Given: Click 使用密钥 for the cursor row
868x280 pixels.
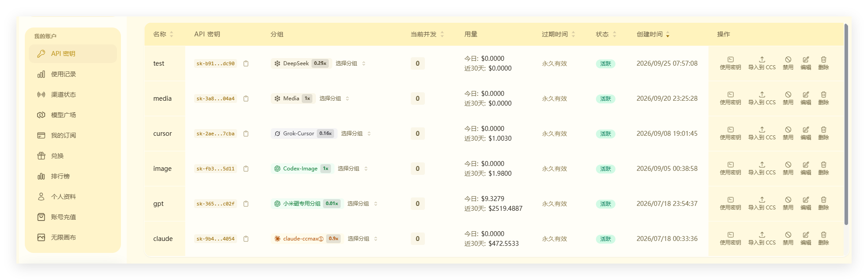Looking at the screenshot, I should click(x=730, y=134).
